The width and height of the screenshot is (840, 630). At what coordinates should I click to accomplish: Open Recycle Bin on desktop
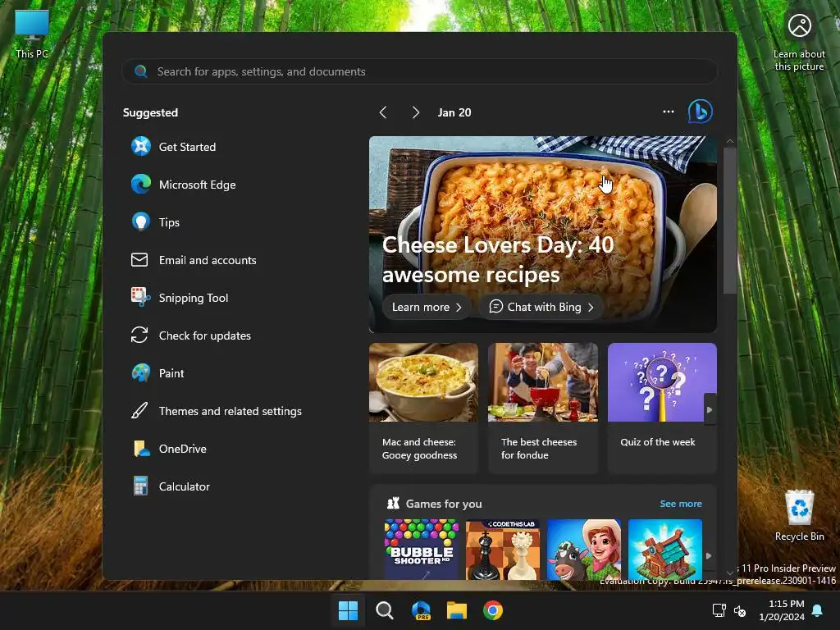click(x=799, y=515)
